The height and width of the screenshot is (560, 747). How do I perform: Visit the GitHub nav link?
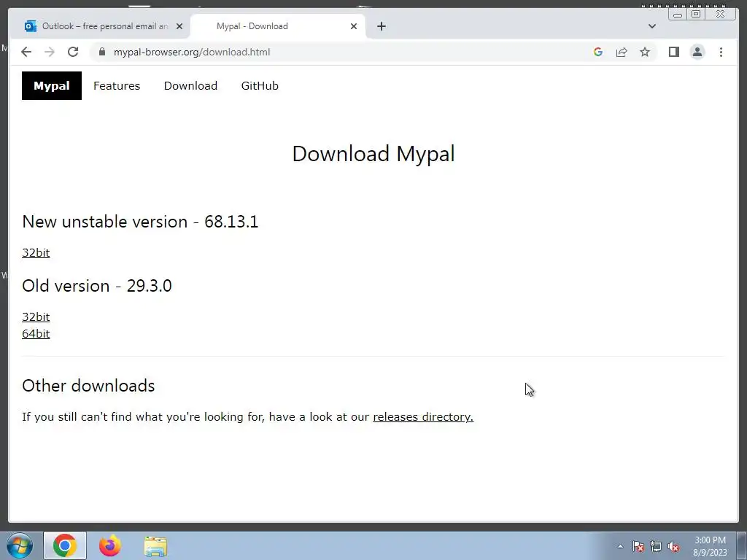(260, 86)
